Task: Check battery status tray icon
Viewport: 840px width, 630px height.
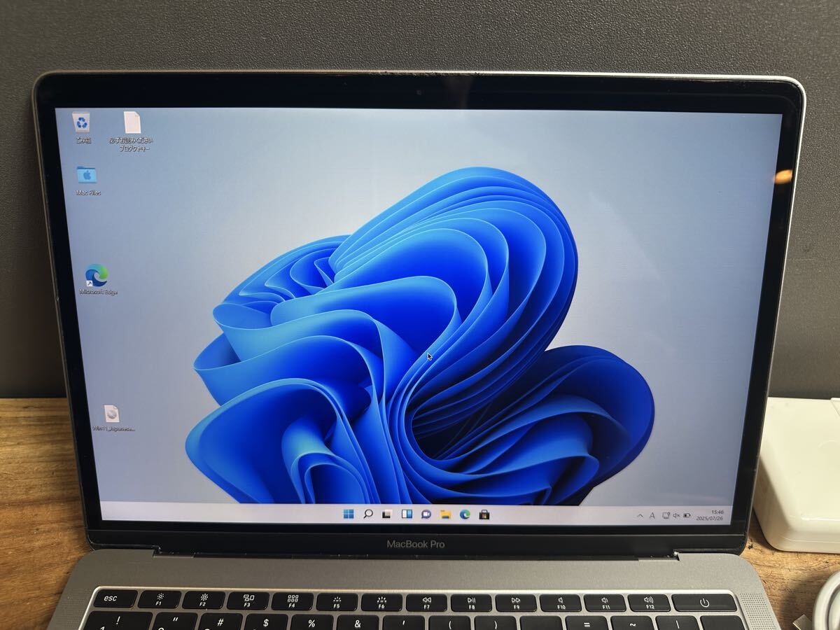Action: (x=687, y=516)
